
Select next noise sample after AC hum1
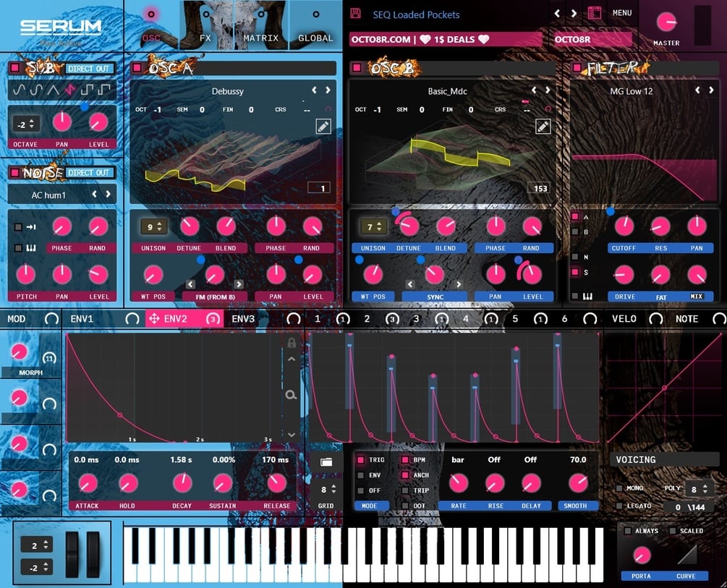click(108, 194)
